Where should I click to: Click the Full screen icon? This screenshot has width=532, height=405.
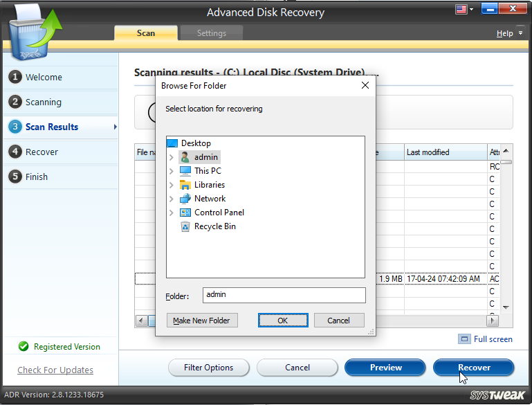pyautogui.click(x=464, y=339)
